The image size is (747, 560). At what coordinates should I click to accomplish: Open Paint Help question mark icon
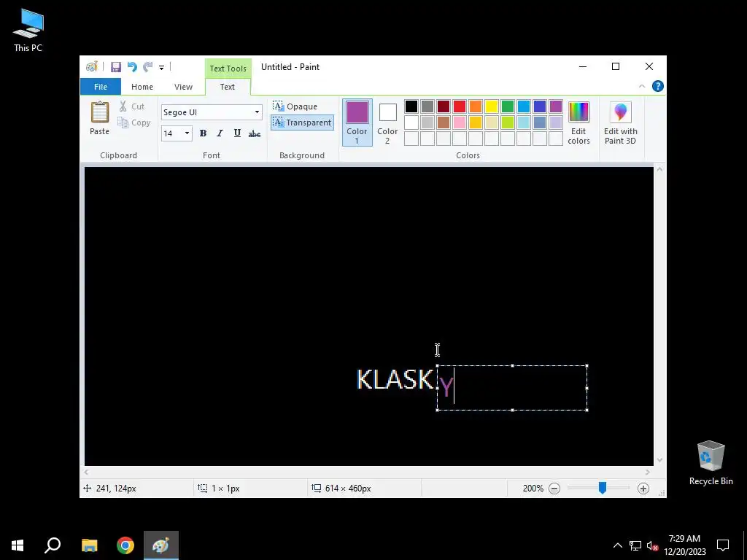click(x=657, y=86)
